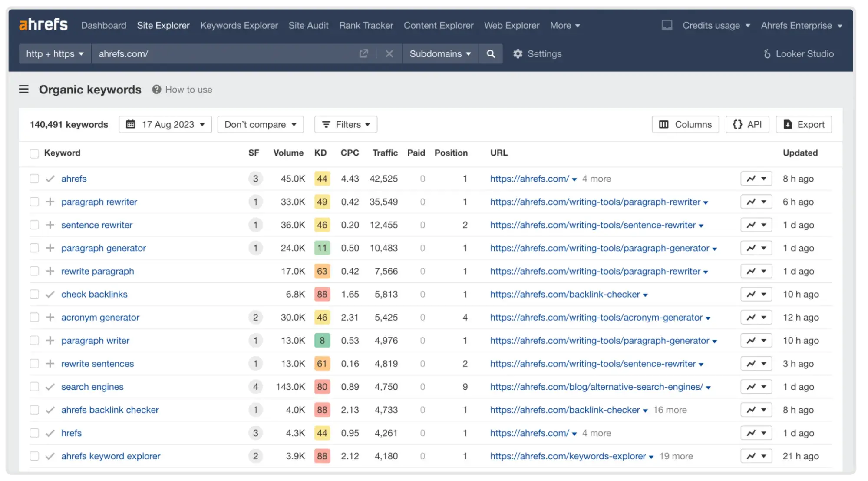Open position history chart for hrefs row
The height and width of the screenshot is (481, 868).
(x=756, y=433)
